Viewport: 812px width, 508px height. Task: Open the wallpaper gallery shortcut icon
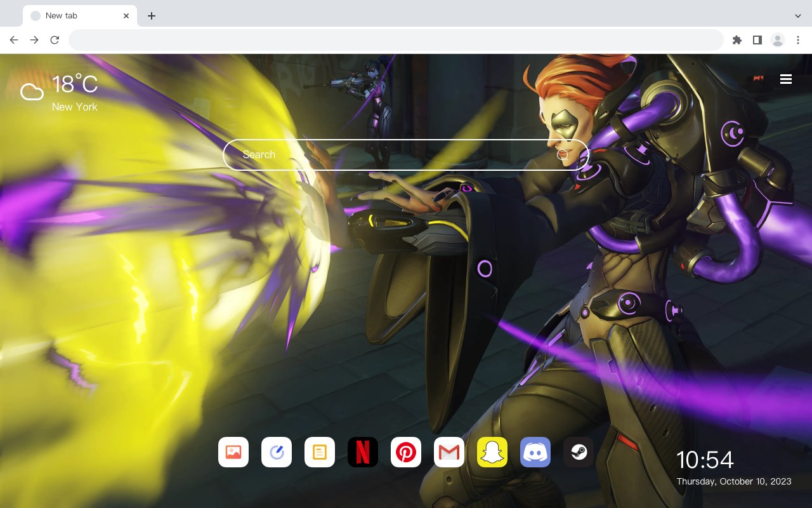pyautogui.click(x=233, y=452)
